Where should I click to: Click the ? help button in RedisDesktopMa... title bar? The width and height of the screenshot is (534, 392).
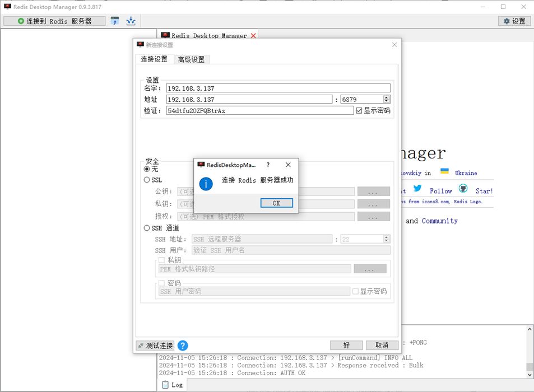point(268,165)
